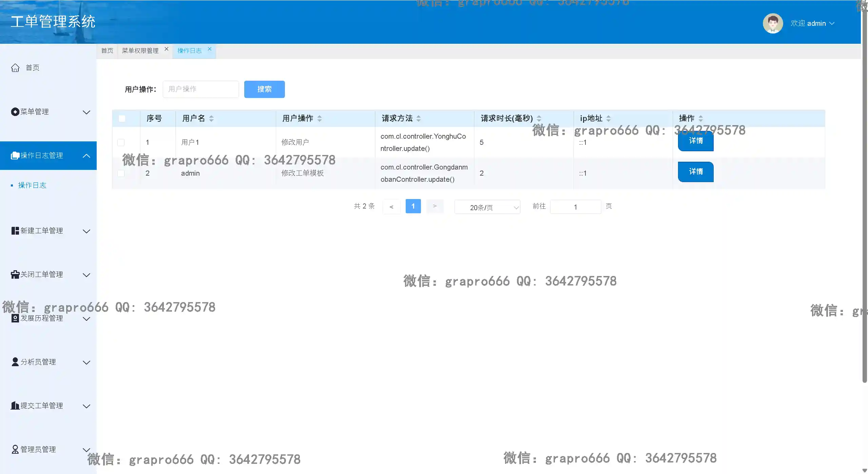Click the 搜索 search button

[x=264, y=89]
